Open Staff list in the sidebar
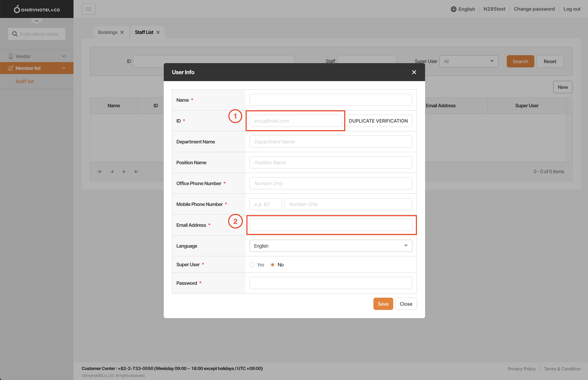 (25, 82)
